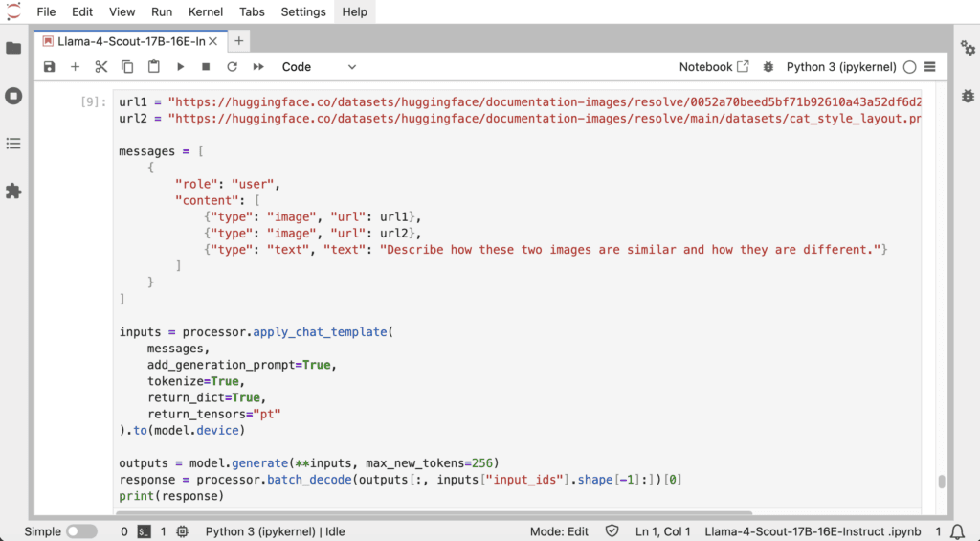980x541 pixels.
Task: Click the kernel chip icon in status bar
Action: pos(183,531)
